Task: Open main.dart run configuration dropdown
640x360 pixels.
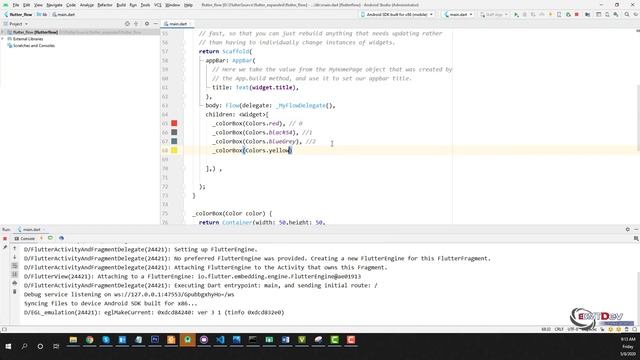Action: tap(458, 15)
